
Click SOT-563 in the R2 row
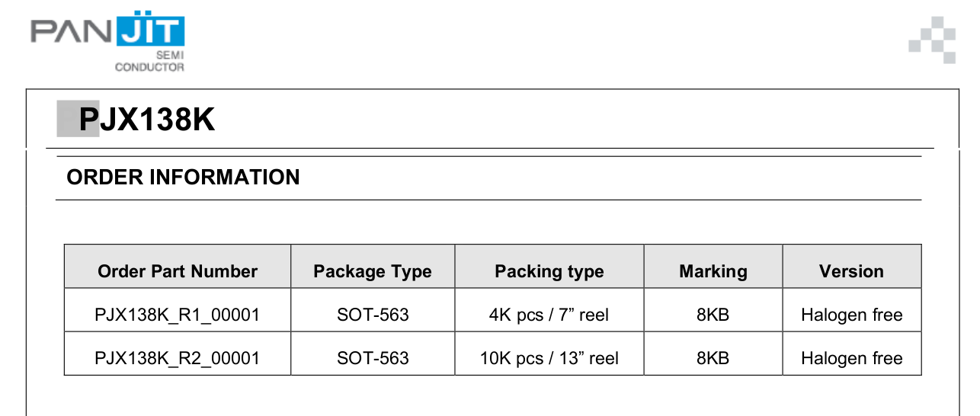tap(373, 358)
